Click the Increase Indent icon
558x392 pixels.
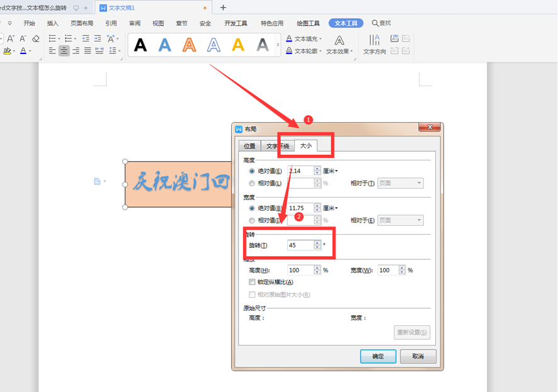97,38
